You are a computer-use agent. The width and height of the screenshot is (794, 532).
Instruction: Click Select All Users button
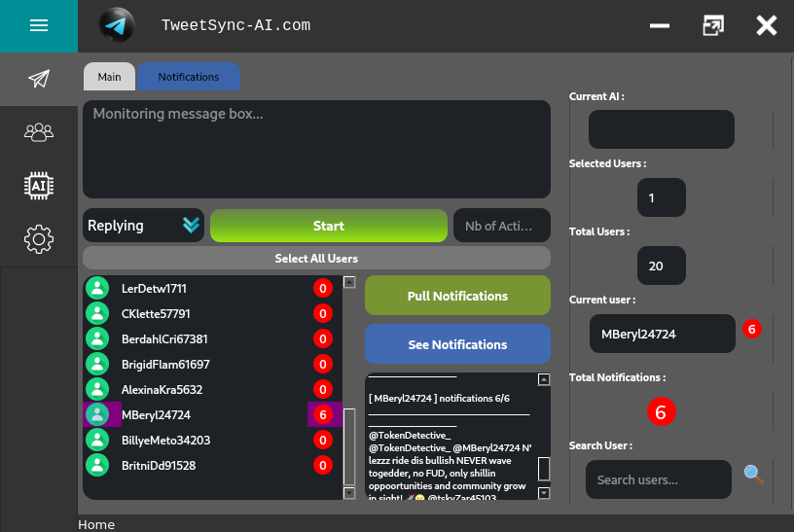(x=316, y=258)
